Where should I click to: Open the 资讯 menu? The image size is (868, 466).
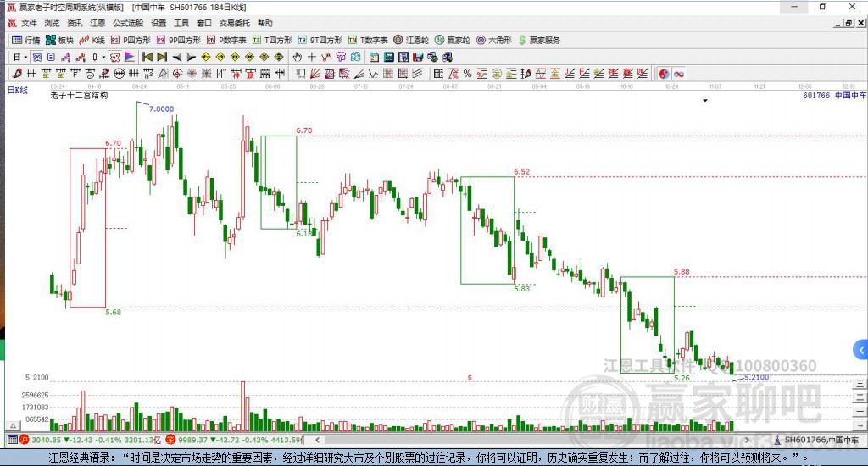(x=75, y=23)
